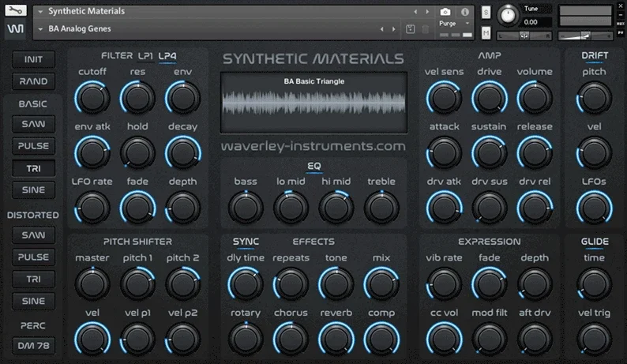Delete the preset with trash icon
This screenshot has width=627, height=364.
[426, 28]
